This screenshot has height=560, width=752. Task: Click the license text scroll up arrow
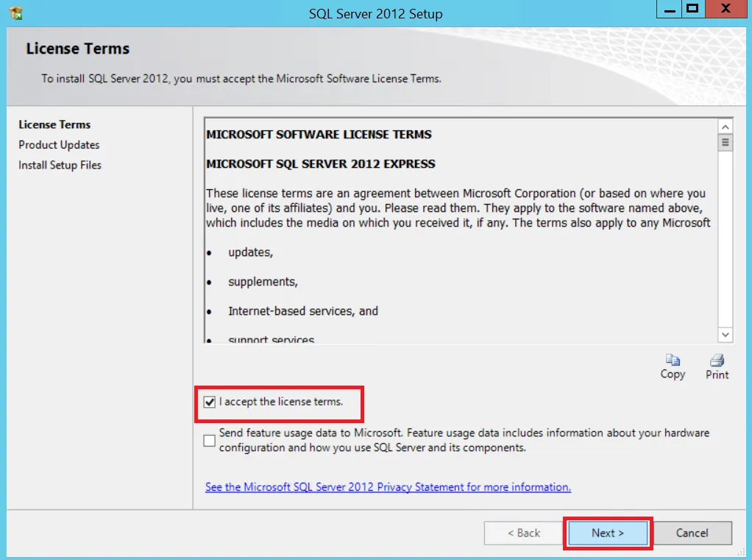[x=726, y=127]
